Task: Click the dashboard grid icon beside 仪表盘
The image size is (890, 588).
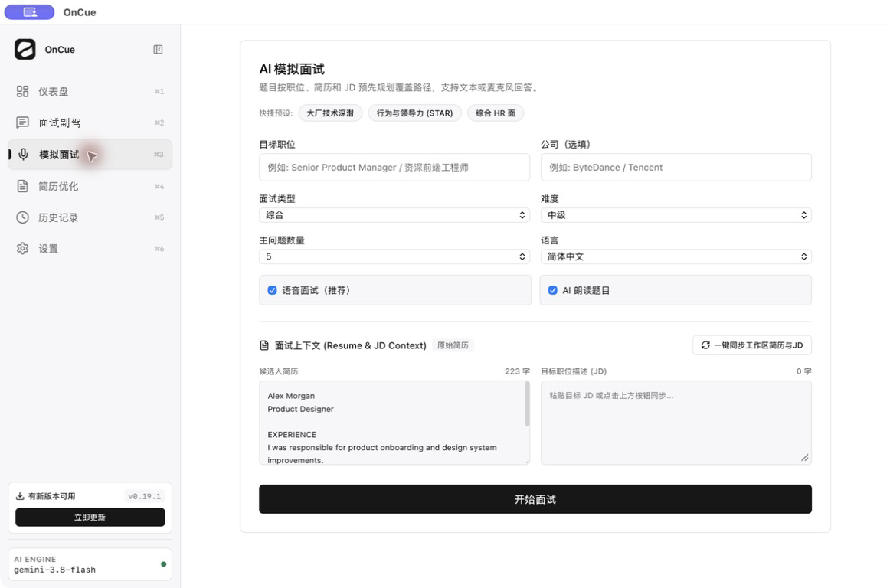Action: click(x=23, y=91)
